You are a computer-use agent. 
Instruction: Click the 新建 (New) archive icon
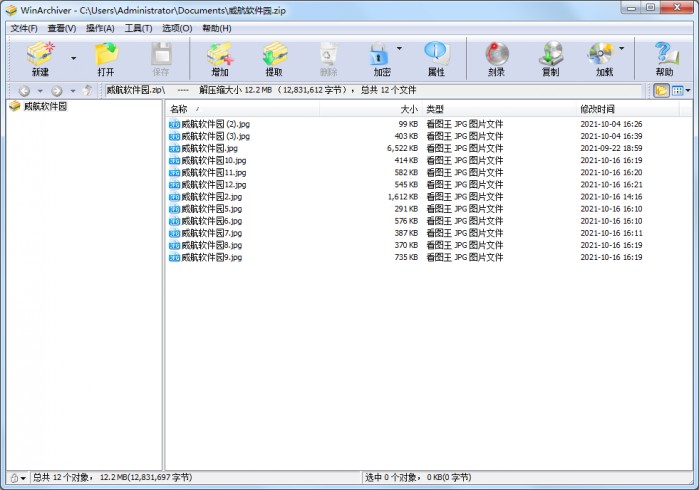[40, 55]
